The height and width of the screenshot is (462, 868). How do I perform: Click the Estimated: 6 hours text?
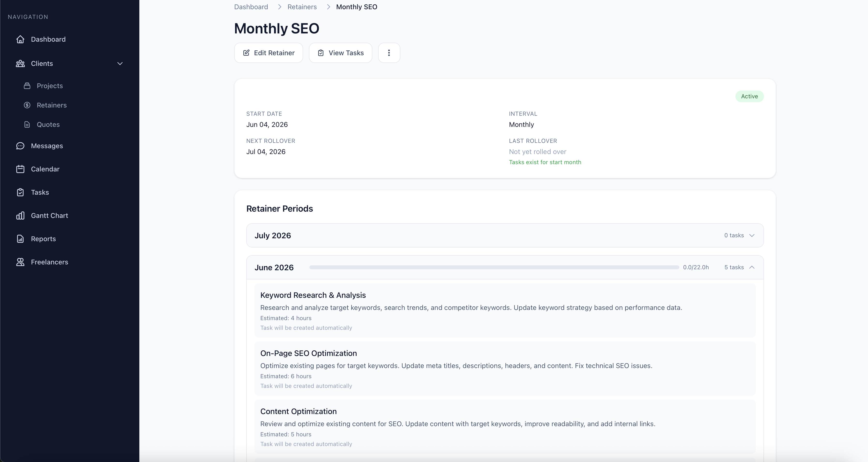click(x=286, y=376)
